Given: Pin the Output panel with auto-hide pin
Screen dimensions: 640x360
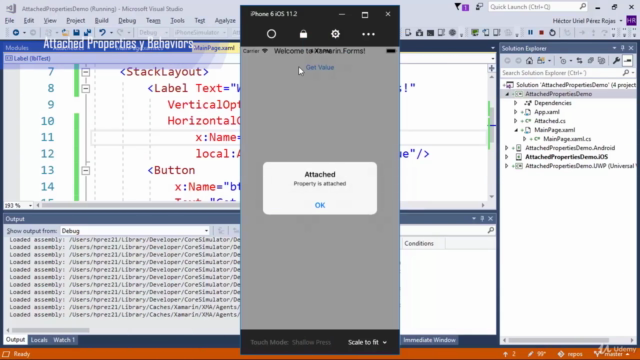Looking at the screenshot, I should (482, 219).
